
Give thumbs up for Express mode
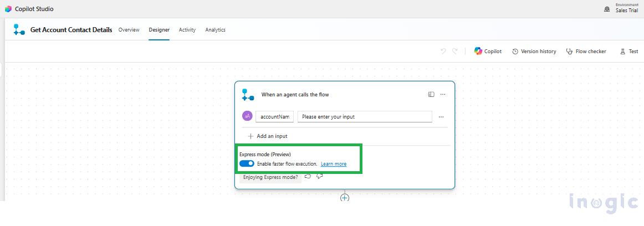308,176
